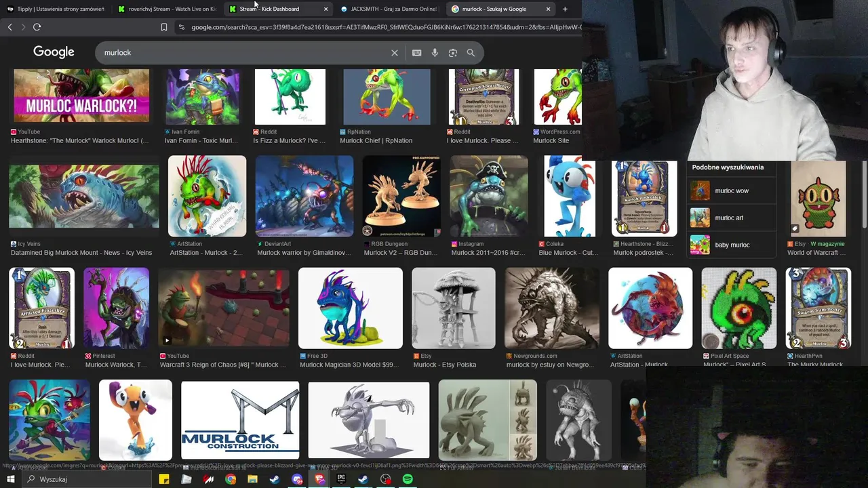Open Sticky Notes from taskbar
868x488 pixels.
click(x=164, y=479)
